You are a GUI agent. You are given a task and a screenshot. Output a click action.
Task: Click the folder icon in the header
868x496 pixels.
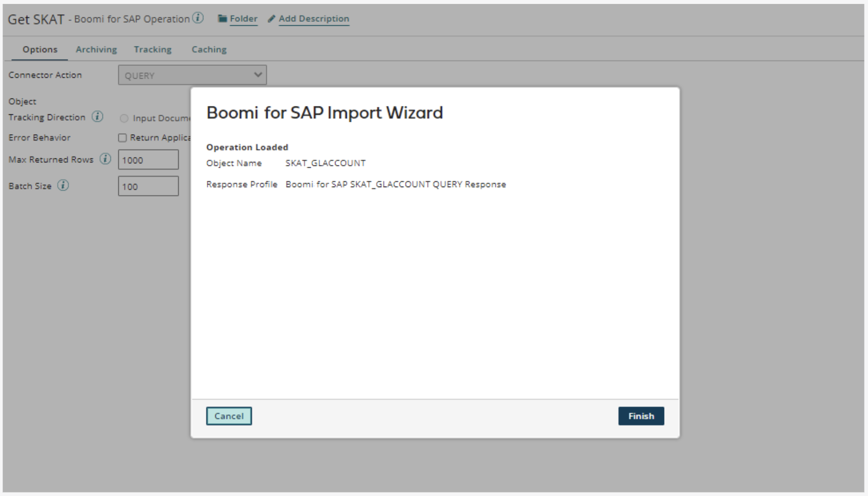pos(223,19)
